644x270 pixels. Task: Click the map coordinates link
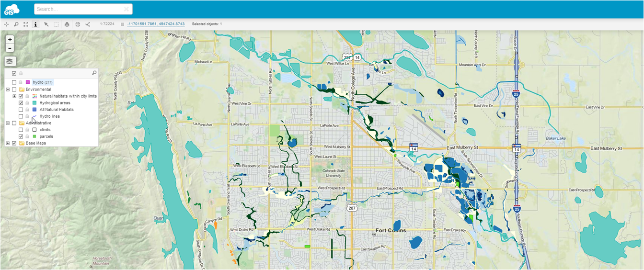coord(156,24)
